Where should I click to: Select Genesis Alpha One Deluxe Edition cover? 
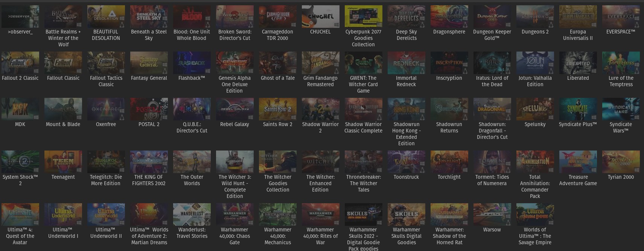tap(235, 63)
